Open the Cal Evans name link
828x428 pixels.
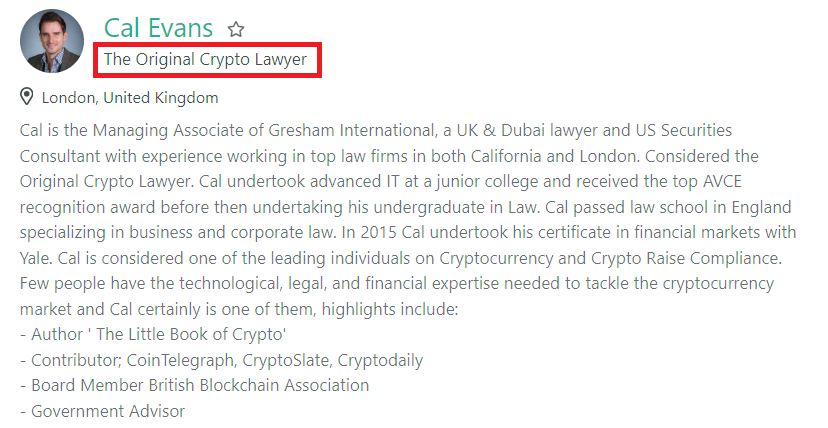pyautogui.click(x=158, y=27)
